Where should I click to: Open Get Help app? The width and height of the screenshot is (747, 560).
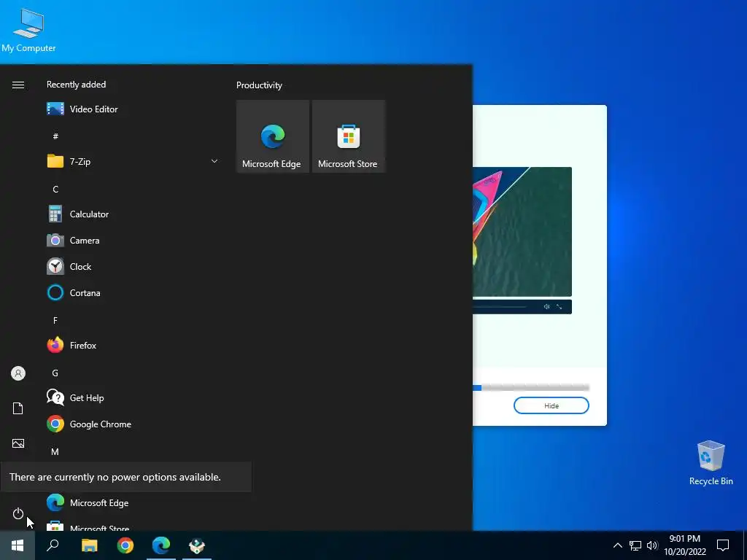[133, 397]
